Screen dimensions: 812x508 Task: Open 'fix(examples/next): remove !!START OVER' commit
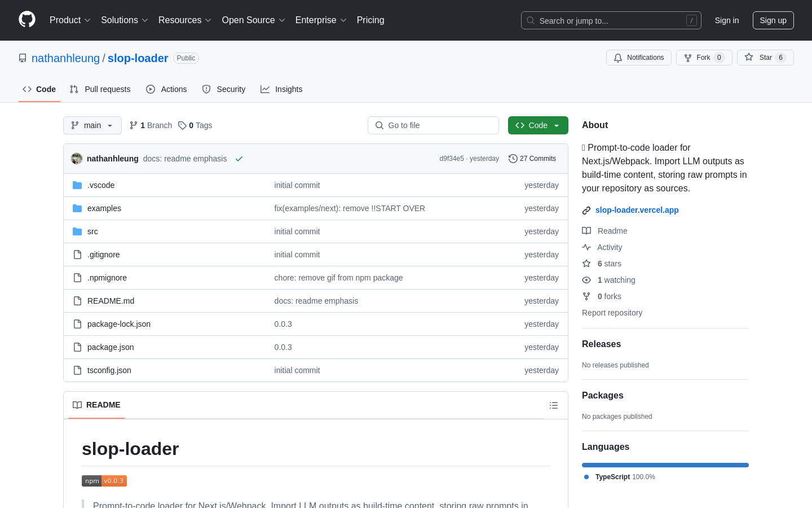pyautogui.click(x=350, y=208)
